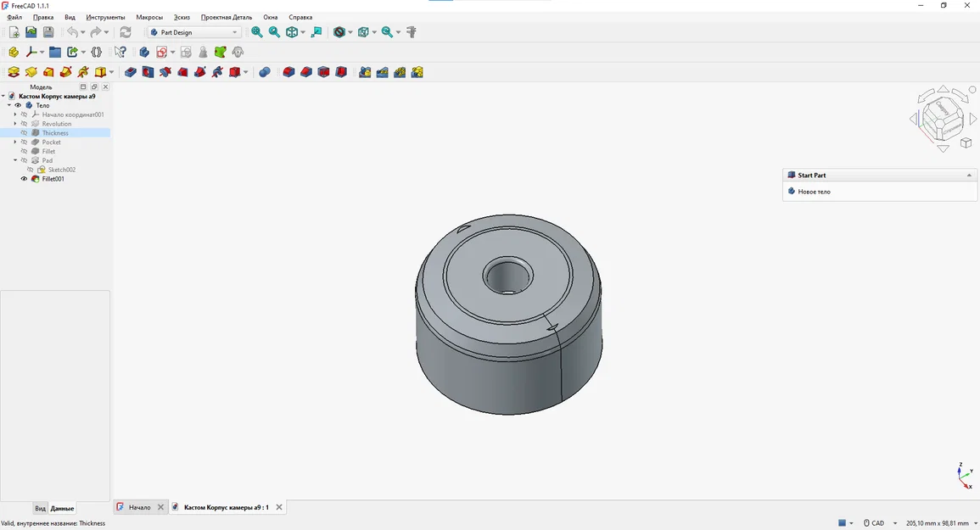Click the Save document floppy icon

[x=48, y=32]
